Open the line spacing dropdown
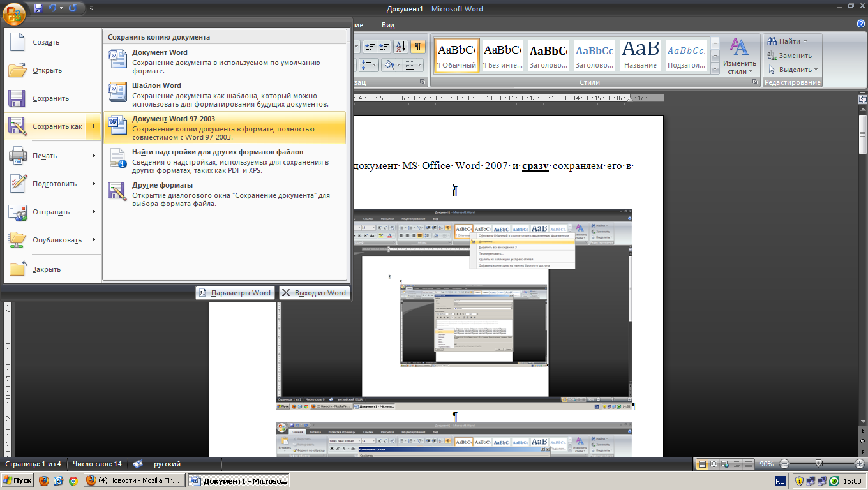This screenshot has height=490, width=868. 370,65
